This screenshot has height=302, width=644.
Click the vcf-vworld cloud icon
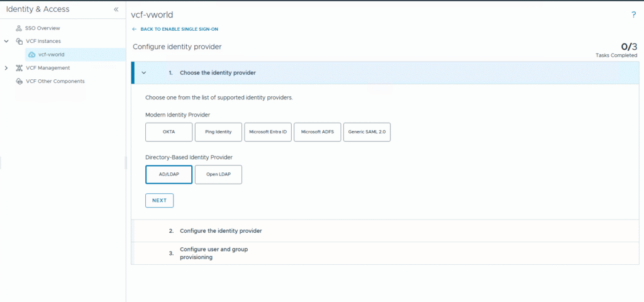tap(31, 55)
